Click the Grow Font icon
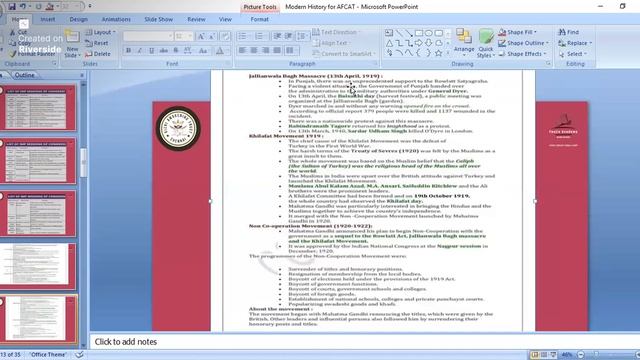This screenshot has width=640, height=360. tap(201, 36)
